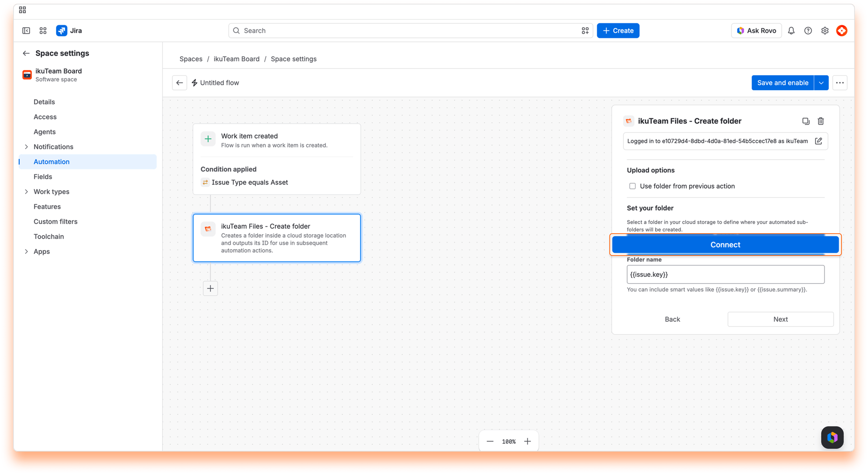Expand the Notifications section
This screenshot has height=474, width=868.
pos(26,147)
